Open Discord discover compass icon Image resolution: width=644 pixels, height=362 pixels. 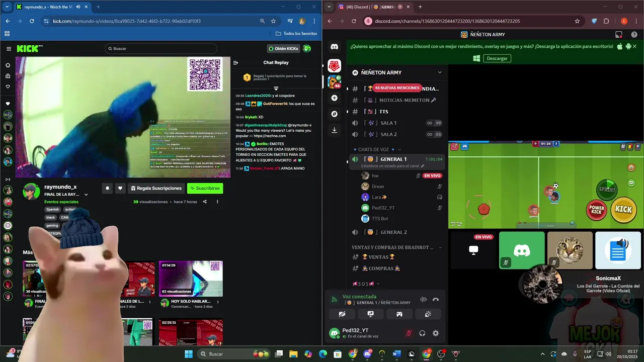click(334, 114)
